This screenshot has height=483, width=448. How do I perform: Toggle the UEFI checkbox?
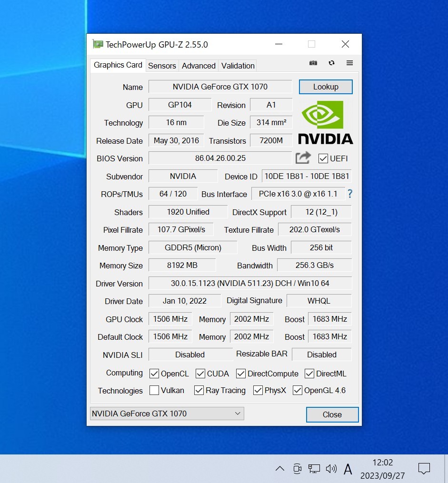coord(323,158)
